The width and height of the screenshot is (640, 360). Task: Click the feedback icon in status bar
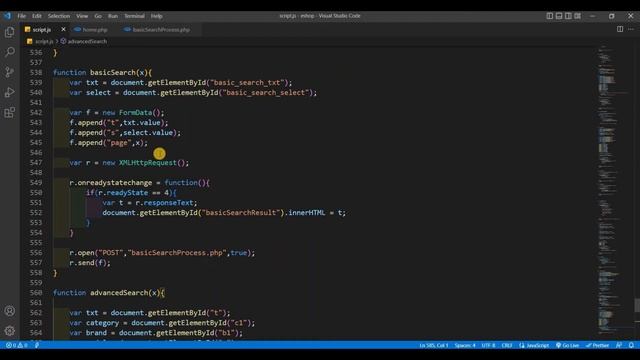tap(619, 345)
